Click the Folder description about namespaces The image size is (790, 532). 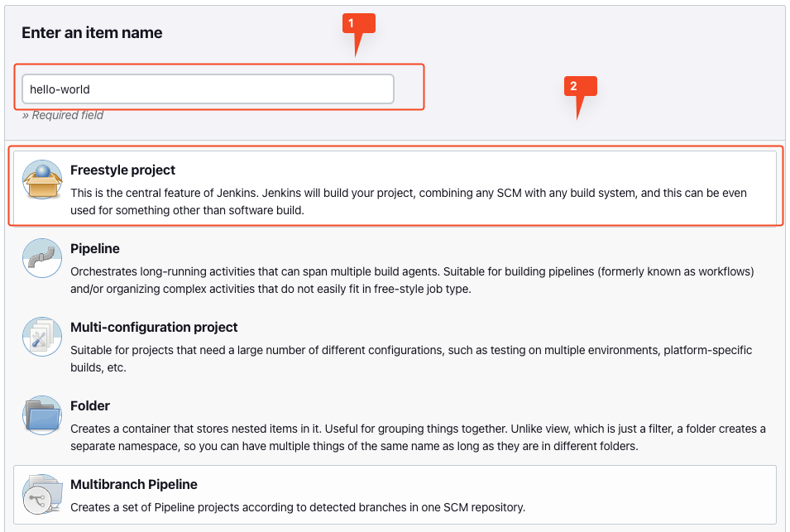click(419, 438)
